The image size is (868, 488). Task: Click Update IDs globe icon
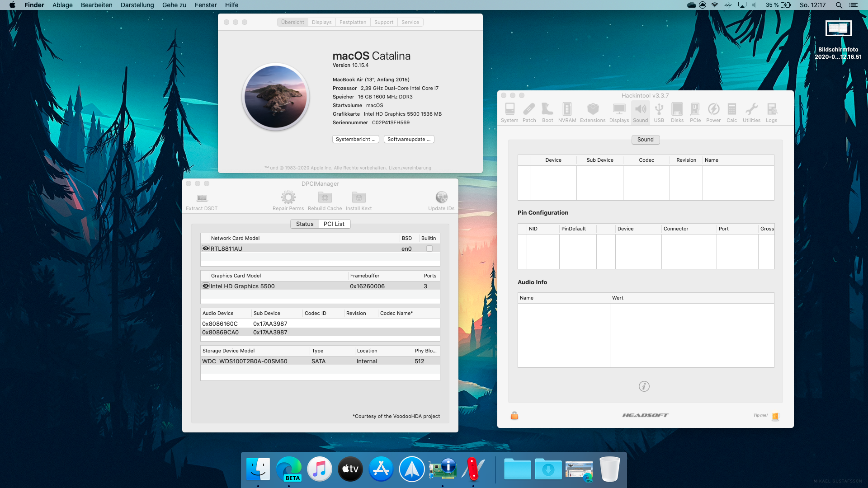(441, 198)
